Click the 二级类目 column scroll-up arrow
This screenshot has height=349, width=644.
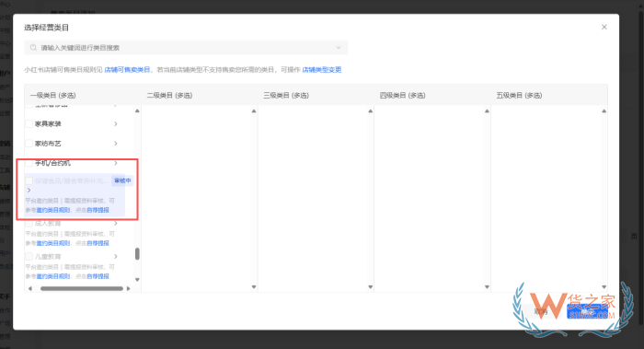pos(254,111)
